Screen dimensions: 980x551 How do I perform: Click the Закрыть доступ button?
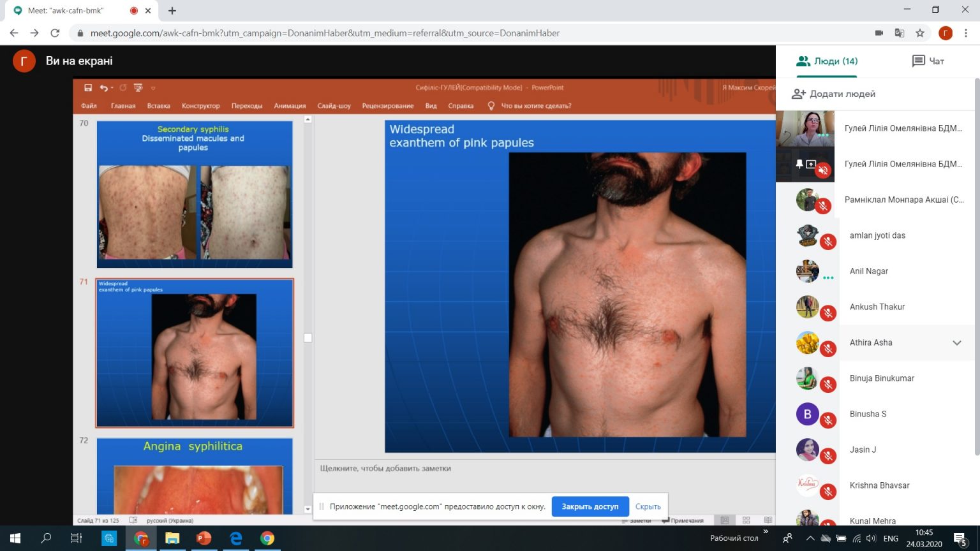pyautogui.click(x=590, y=506)
